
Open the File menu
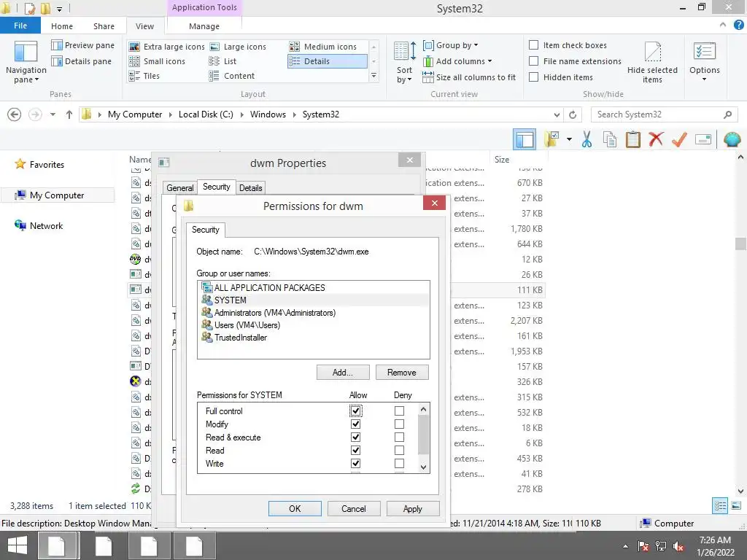pyautogui.click(x=20, y=26)
